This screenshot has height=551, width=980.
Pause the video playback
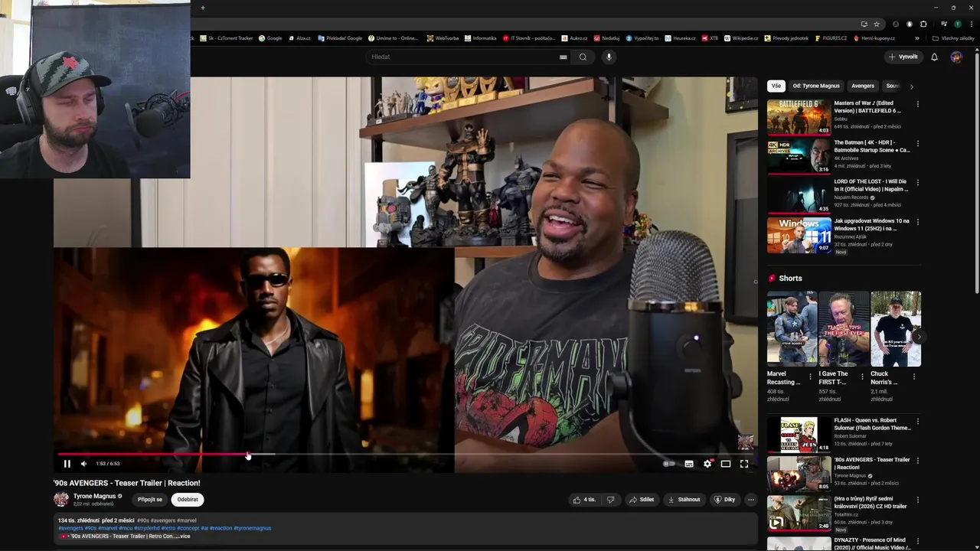coord(67,464)
